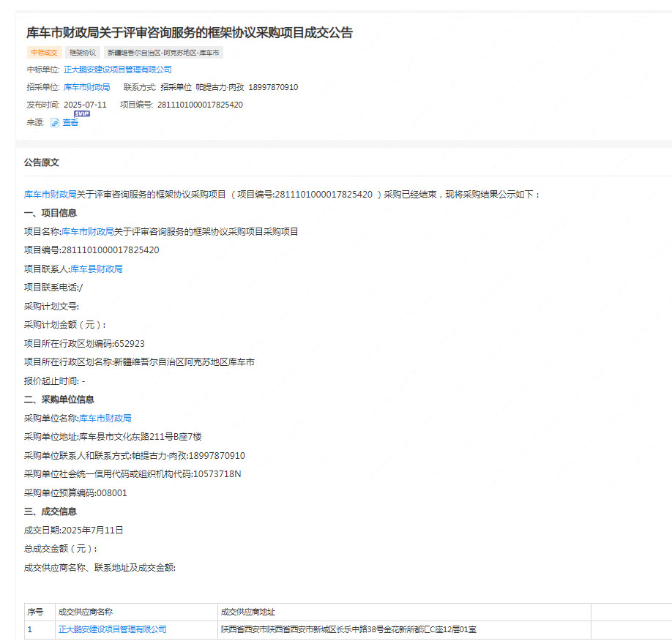
Task: Click the 序号 table column header
Action: [35, 612]
